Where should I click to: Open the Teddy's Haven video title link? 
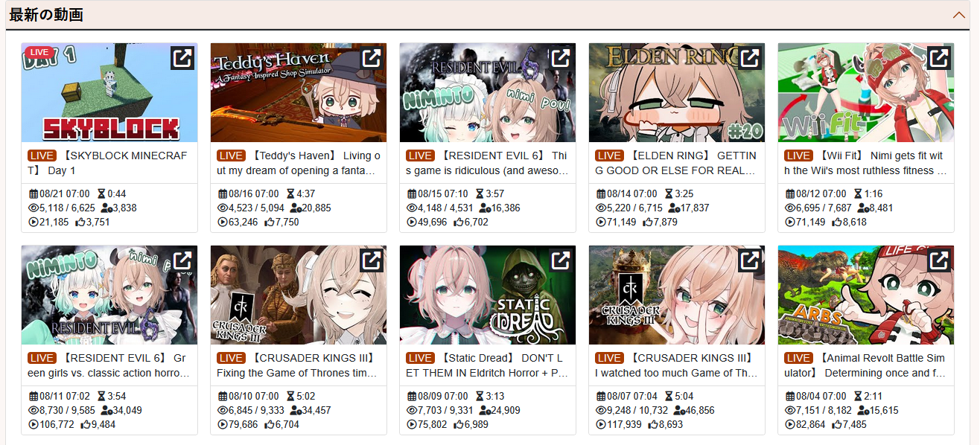coord(299,163)
